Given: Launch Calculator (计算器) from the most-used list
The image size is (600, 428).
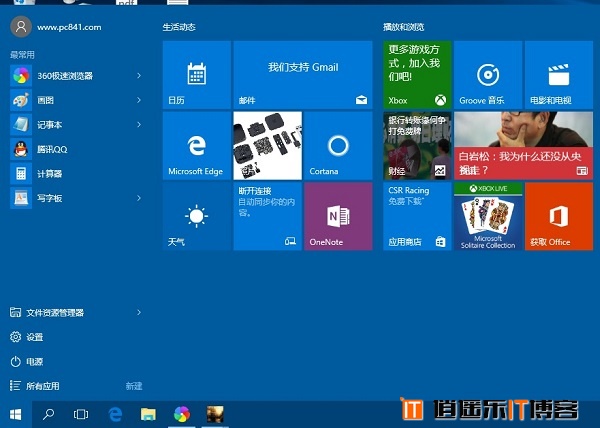Looking at the screenshot, I should click(77, 174).
